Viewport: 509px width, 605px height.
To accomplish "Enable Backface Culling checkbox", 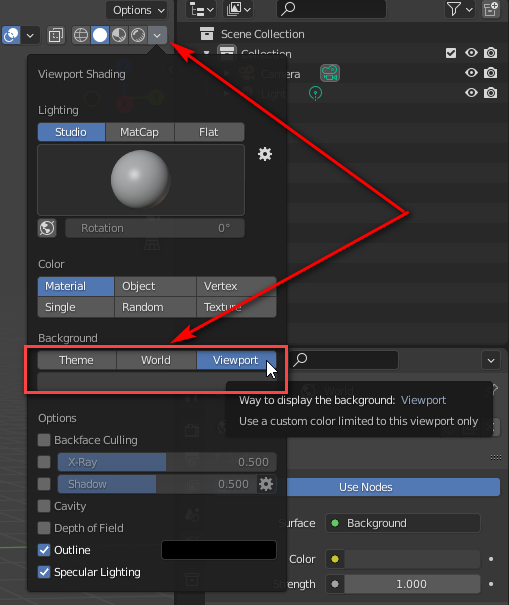I will tap(44, 440).
